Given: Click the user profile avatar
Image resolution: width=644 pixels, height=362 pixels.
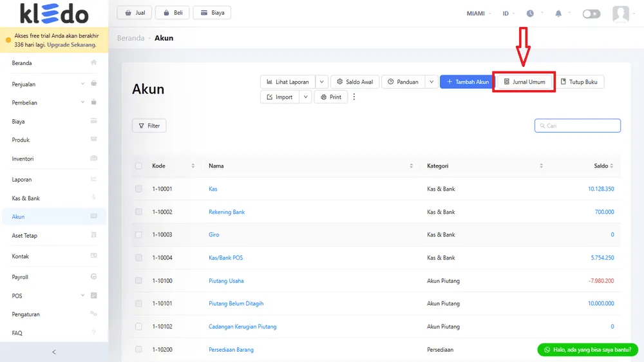Looking at the screenshot, I should [x=621, y=14].
